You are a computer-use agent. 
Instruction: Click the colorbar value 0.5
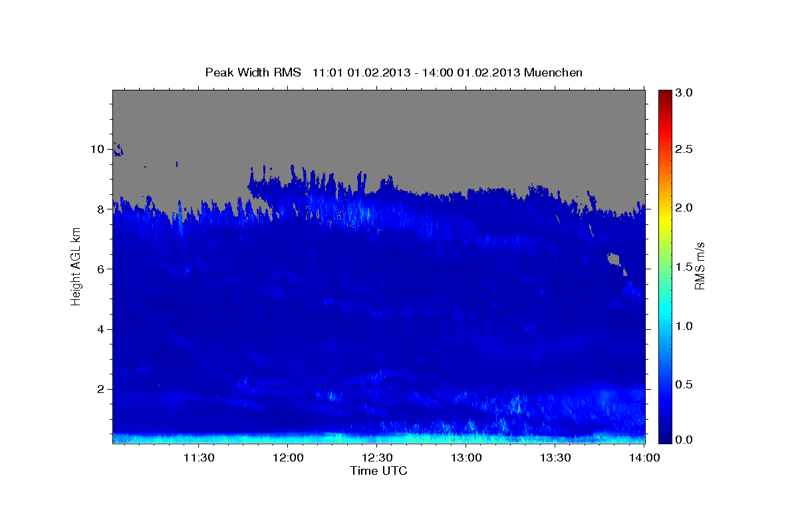pos(684,384)
